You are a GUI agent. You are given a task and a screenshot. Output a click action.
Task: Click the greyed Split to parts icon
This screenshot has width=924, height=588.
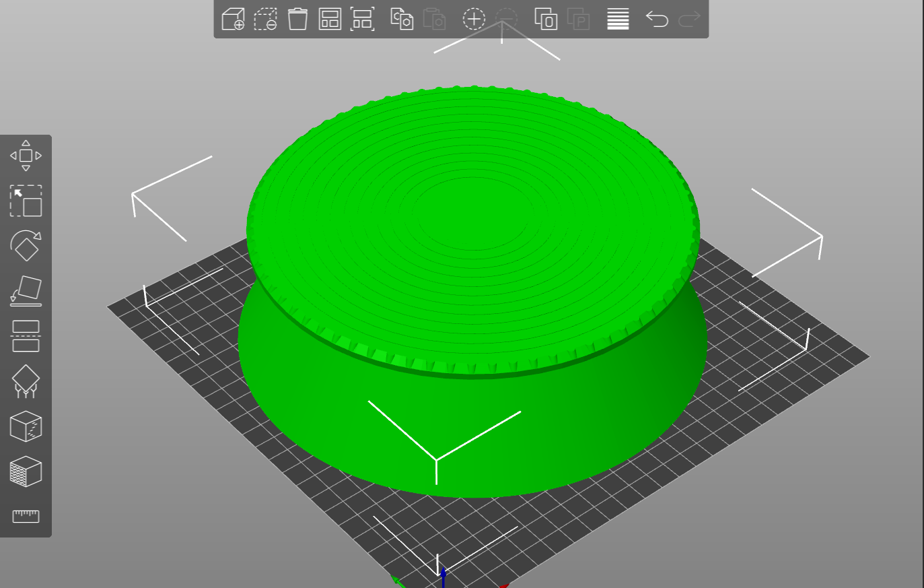pos(578,19)
